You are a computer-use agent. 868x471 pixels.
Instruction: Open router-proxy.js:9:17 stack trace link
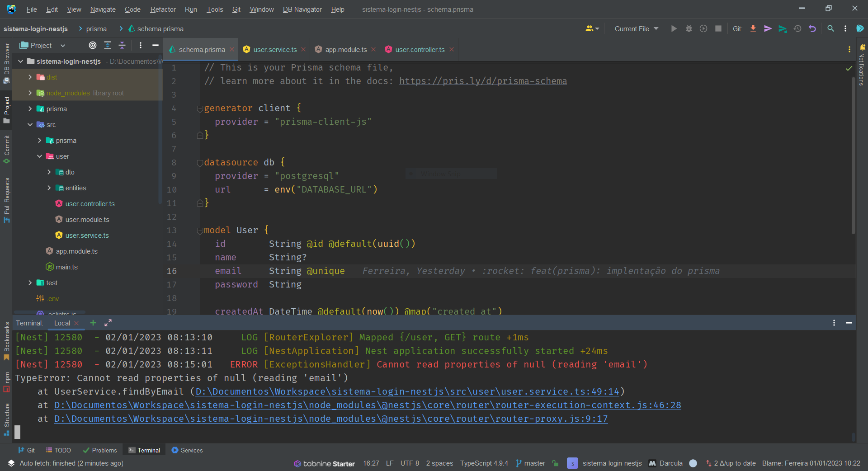coord(331,419)
